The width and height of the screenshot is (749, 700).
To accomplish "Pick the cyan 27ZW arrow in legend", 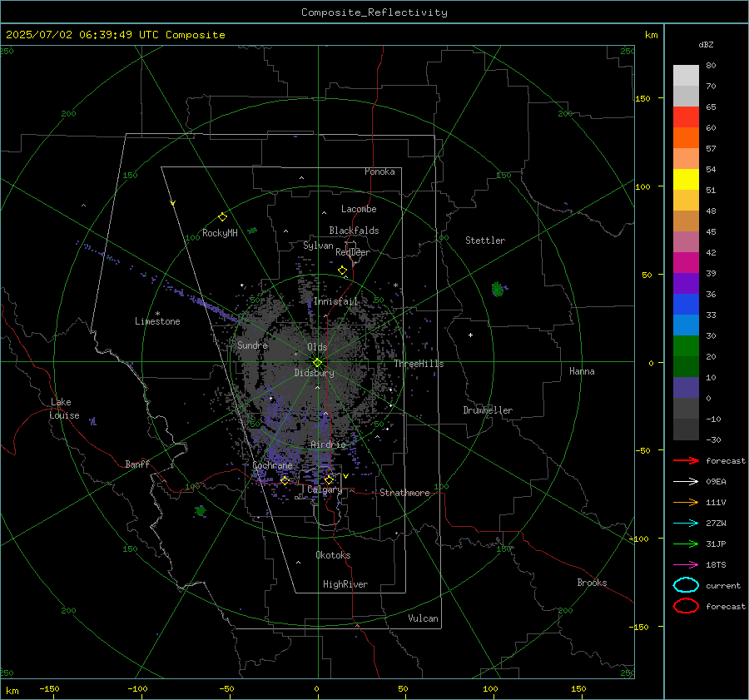I will [x=686, y=524].
